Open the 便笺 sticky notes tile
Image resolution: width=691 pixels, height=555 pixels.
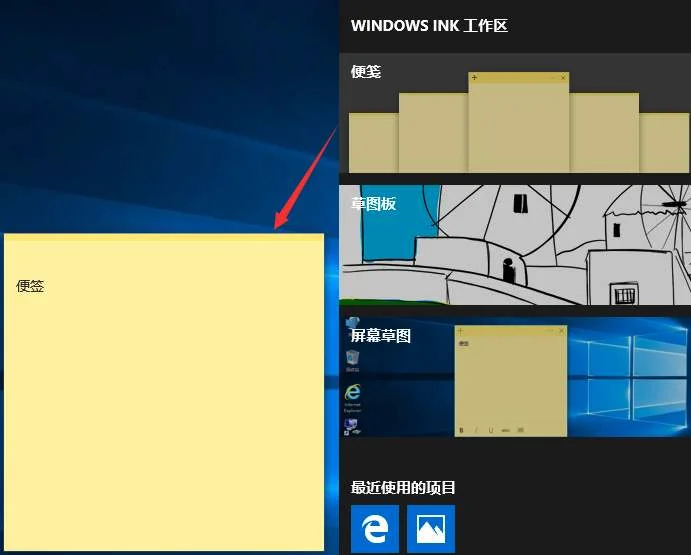pos(515,113)
